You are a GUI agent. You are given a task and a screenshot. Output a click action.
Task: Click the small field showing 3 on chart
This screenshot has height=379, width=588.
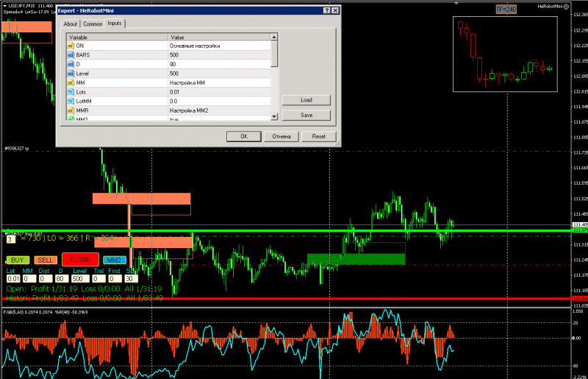(11, 239)
